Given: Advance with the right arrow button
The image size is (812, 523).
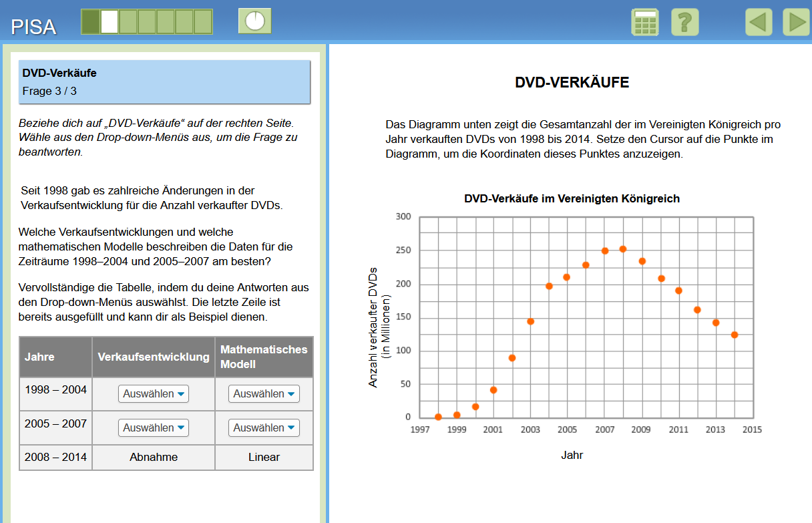Looking at the screenshot, I should [x=796, y=23].
